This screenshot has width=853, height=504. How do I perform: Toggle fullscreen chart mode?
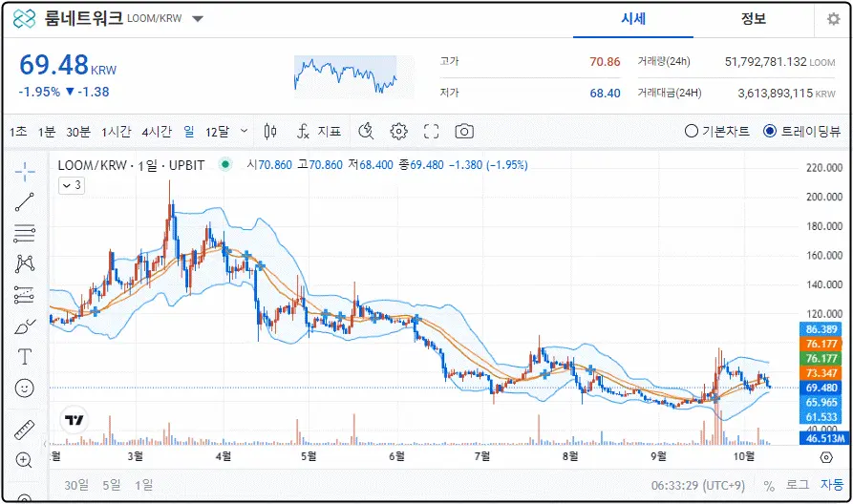pos(432,131)
